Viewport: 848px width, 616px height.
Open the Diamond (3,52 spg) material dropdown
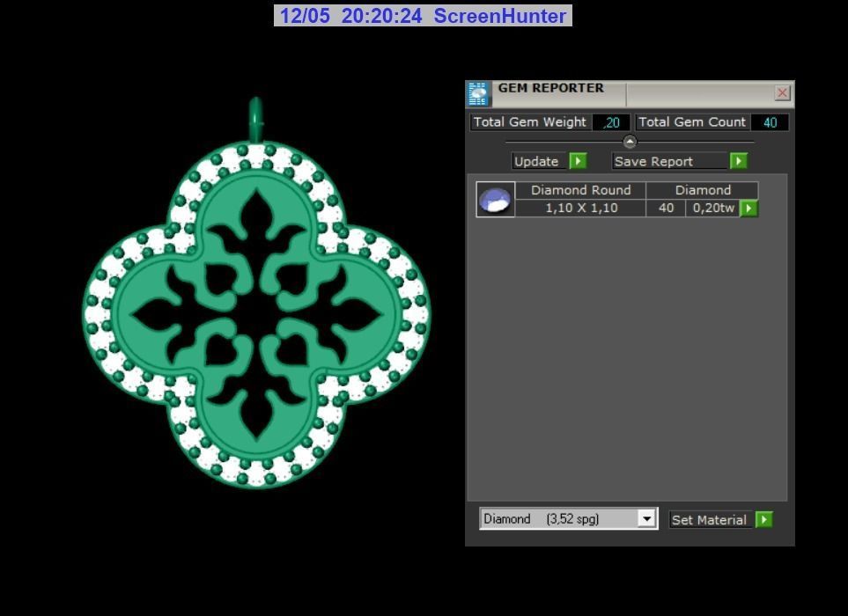646,518
